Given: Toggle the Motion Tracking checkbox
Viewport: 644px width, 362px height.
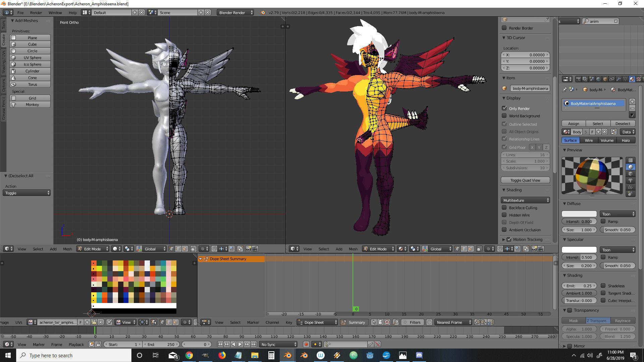Looking at the screenshot, I should pos(509,239).
